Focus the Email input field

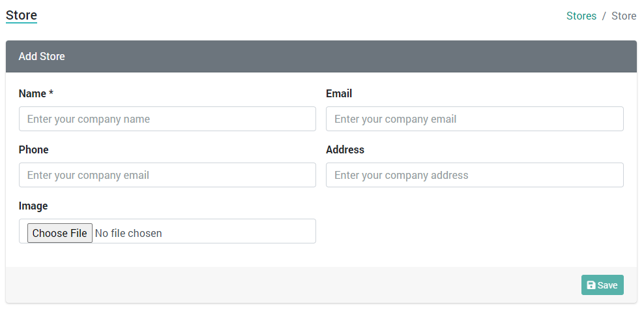click(475, 119)
